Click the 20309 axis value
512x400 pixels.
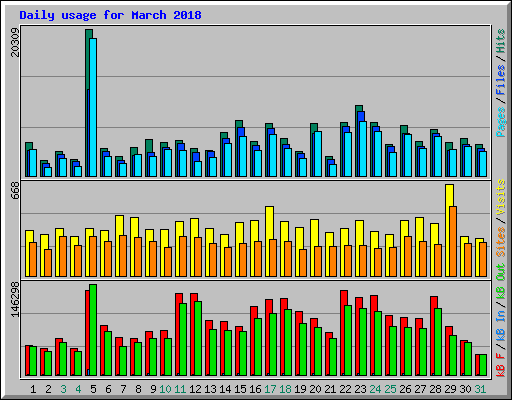(15, 42)
